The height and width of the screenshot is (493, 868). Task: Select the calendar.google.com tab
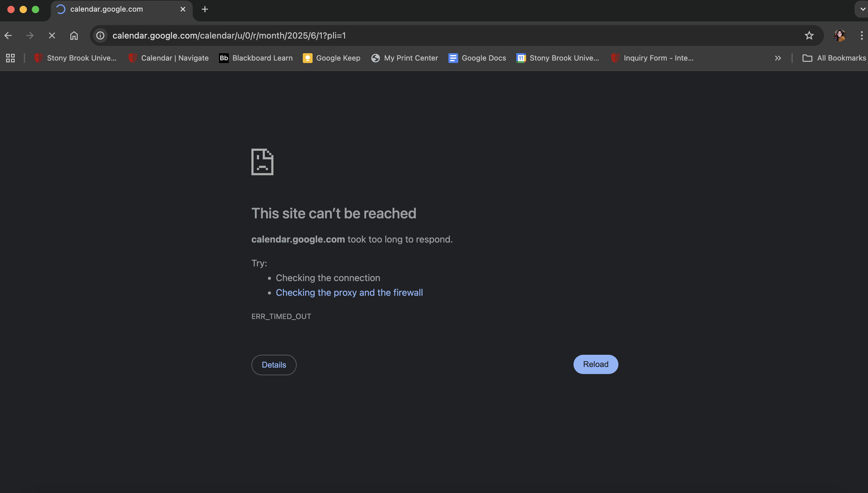[x=106, y=9]
